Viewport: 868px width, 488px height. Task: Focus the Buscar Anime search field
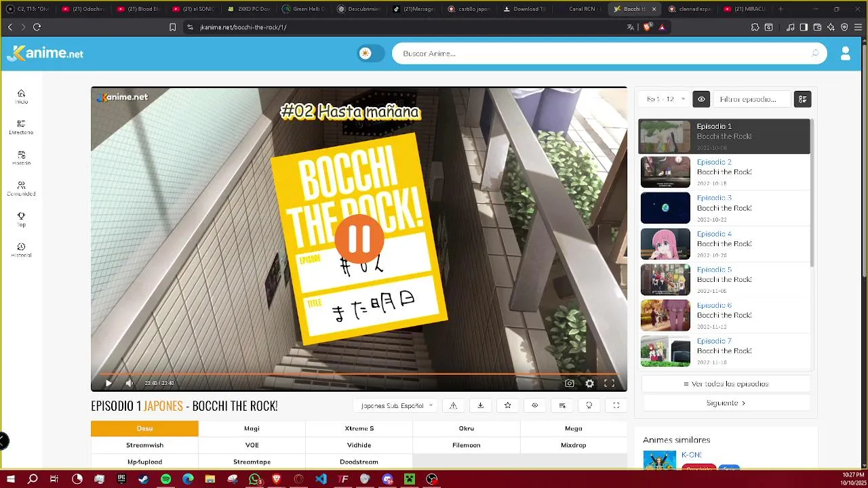pyautogui.click(x=602, y=54)
